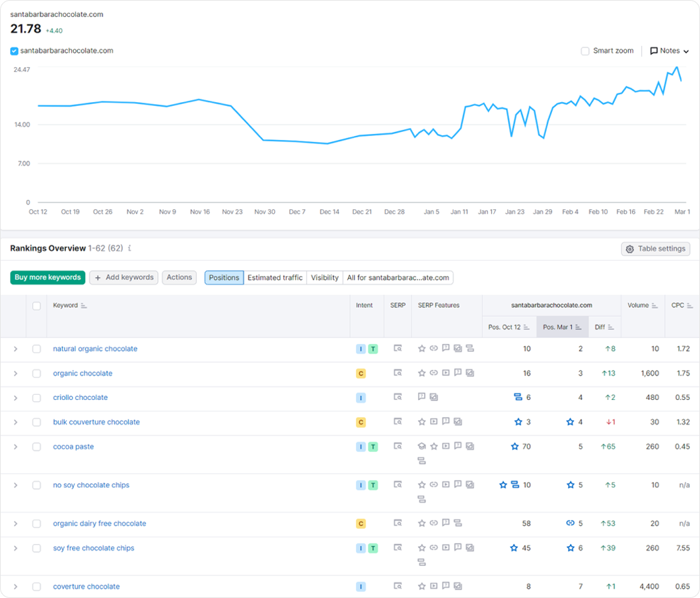Select all keywords header checkbox
Image resolution: width=700 pixels, height=598 pixels.
click(x=37, y=306)
